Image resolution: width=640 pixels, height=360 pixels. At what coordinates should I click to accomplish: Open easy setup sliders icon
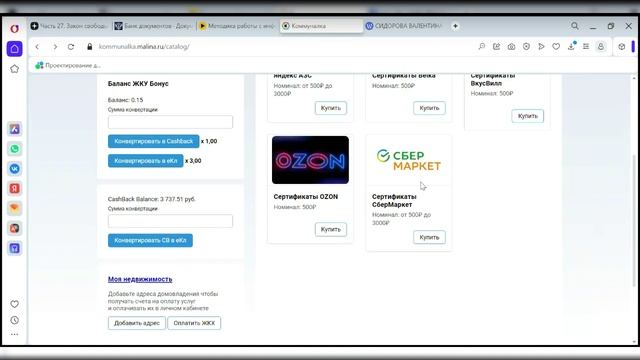coord(586,47)
